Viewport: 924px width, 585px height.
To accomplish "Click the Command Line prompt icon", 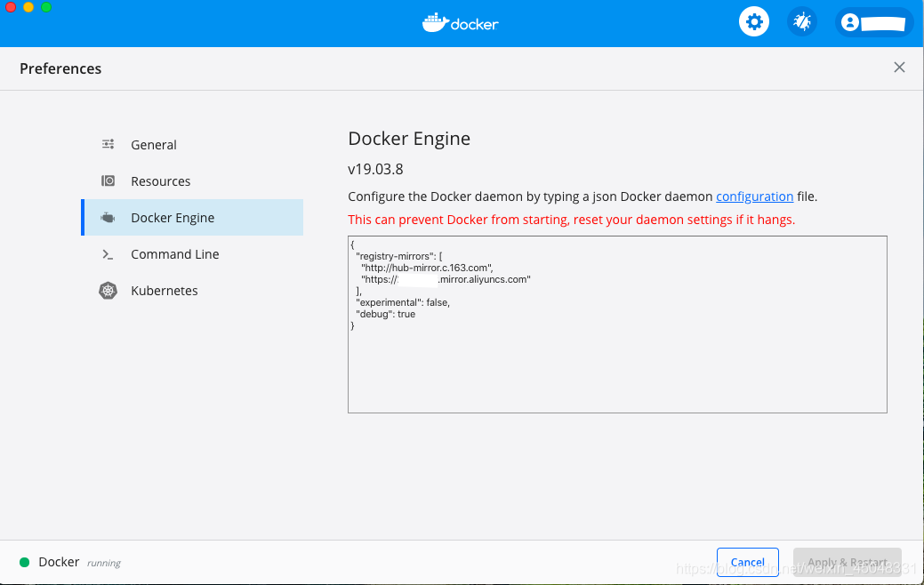I will pos(108,254).
